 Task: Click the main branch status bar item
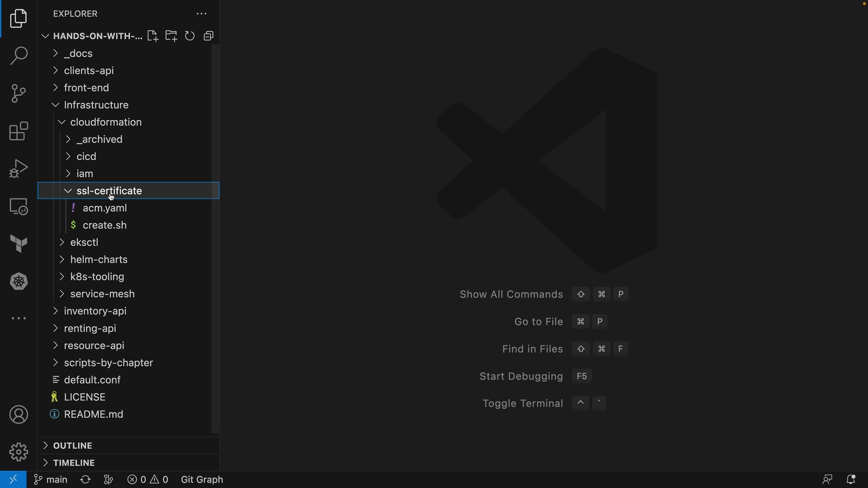tap(51, 479)
